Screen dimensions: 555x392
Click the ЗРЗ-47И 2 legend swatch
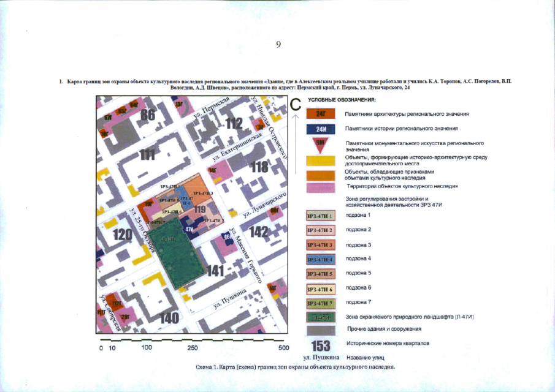click(321, 230)
